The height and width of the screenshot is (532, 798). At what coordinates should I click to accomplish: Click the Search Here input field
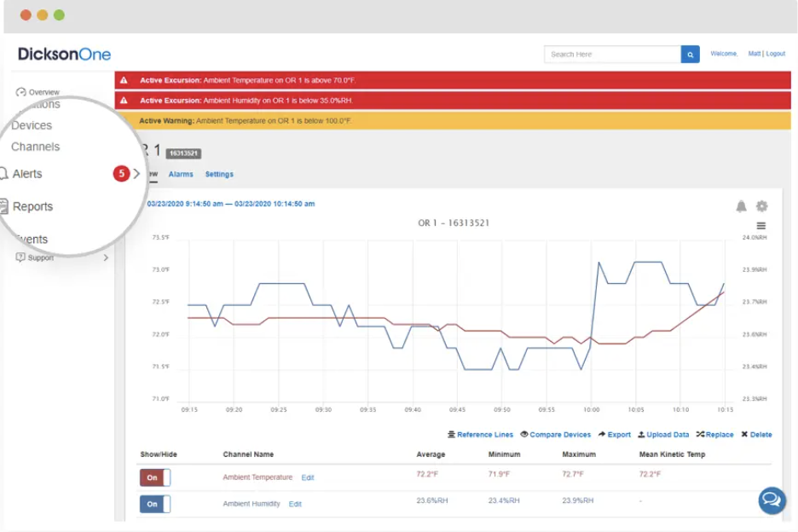tap(612, 55)
